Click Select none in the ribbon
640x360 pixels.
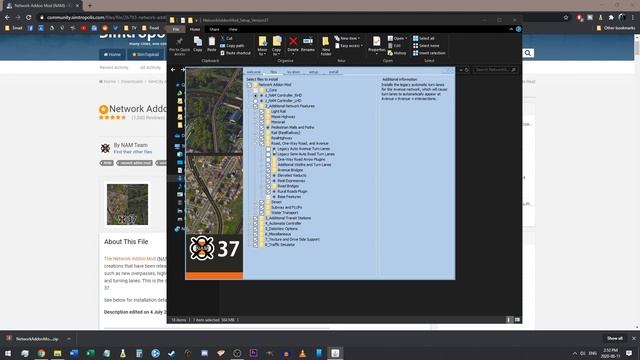[x=426, y=46]
